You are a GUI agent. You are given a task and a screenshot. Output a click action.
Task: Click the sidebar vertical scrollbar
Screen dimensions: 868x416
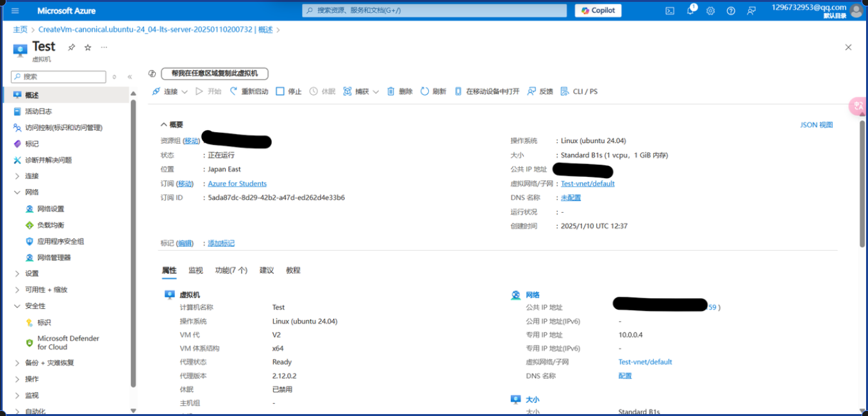pyautogui.click(x=133, y=244)
